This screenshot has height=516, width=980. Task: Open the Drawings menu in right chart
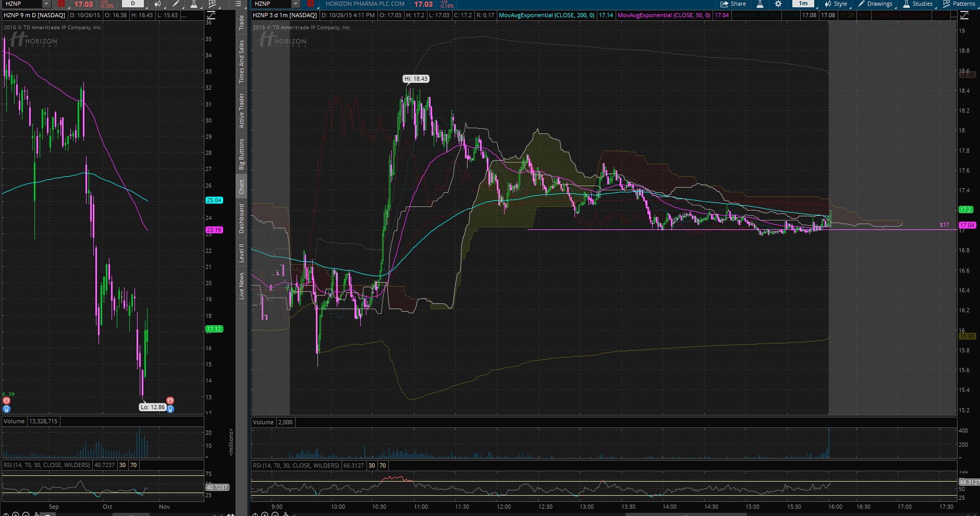(x=875, y=4)
